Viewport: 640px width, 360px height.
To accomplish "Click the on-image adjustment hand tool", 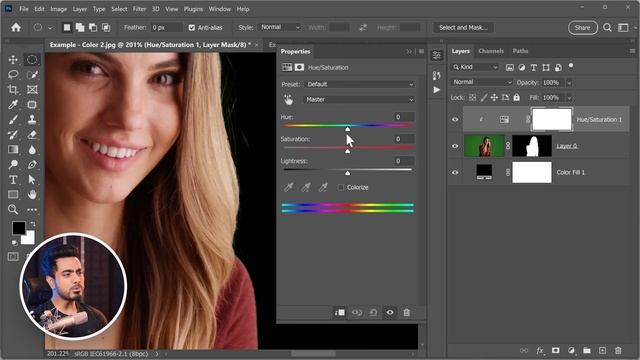I will [x=289, y=99].
